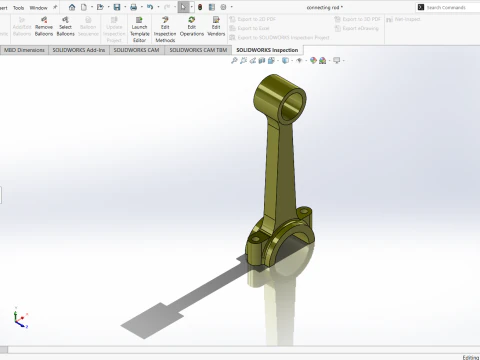Screen dimensions: 480x360
Task: Save the connecting rod document
Action: (117, 7)
